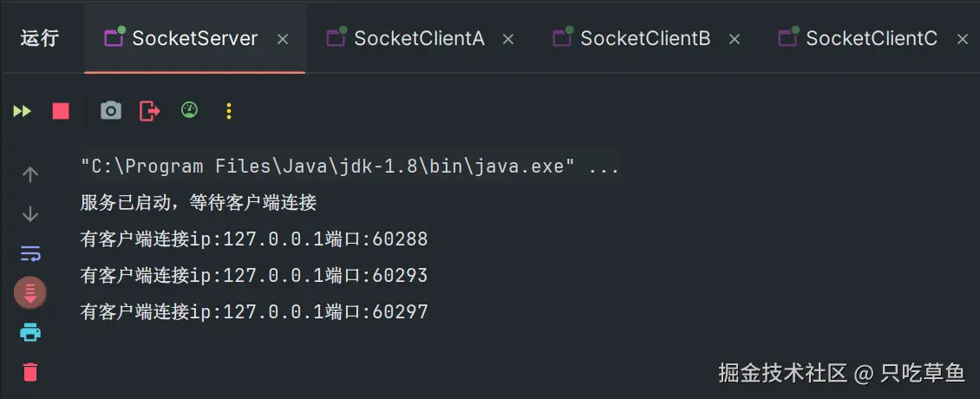Select the SocketClientC run tab

[871, 38]
